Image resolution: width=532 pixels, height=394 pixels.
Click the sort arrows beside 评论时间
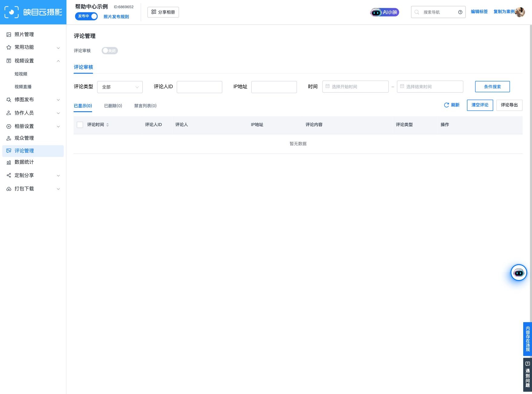click(x=108, y=125)
